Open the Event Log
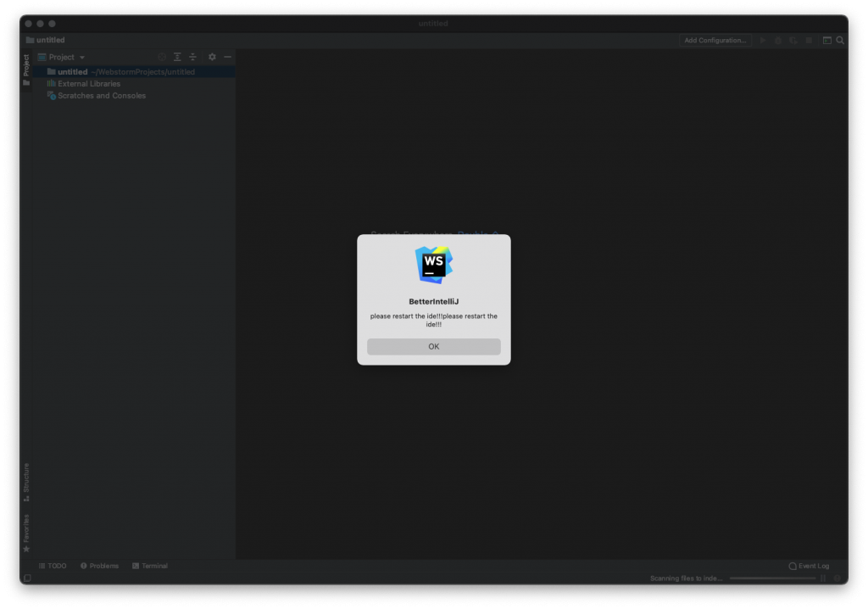The width and height of the screenshot is (868, 609). click(x=809, y=566)
